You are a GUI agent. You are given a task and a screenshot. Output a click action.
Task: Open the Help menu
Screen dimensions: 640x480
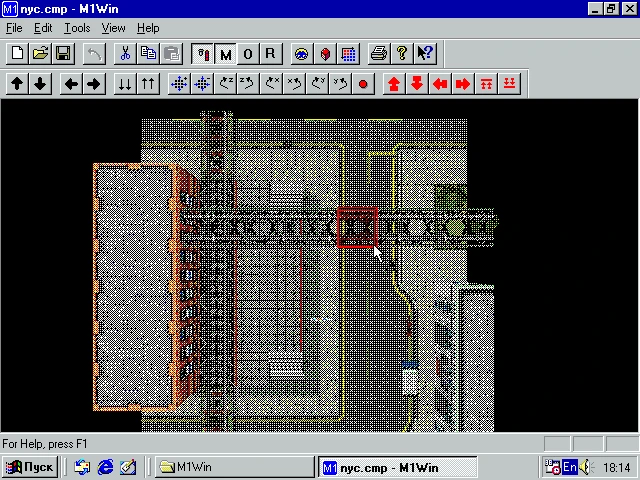click(148, 28)
